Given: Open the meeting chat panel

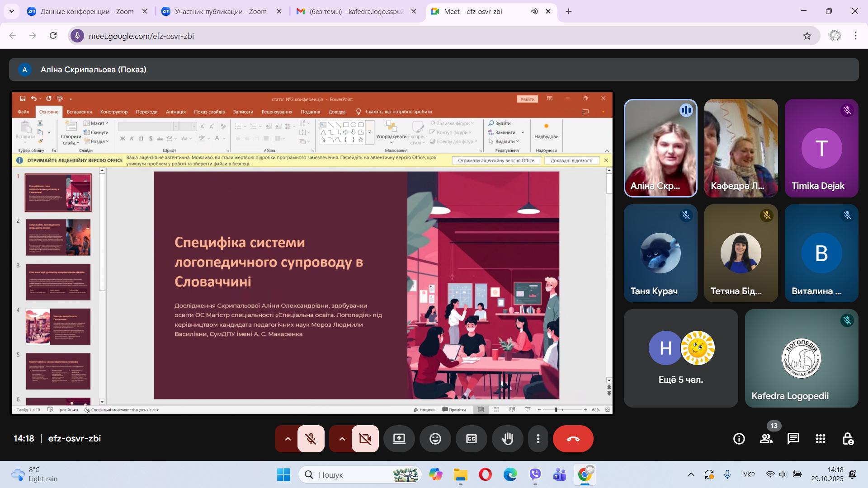Looking at the screenshot, I should click(x=793, y=439).
